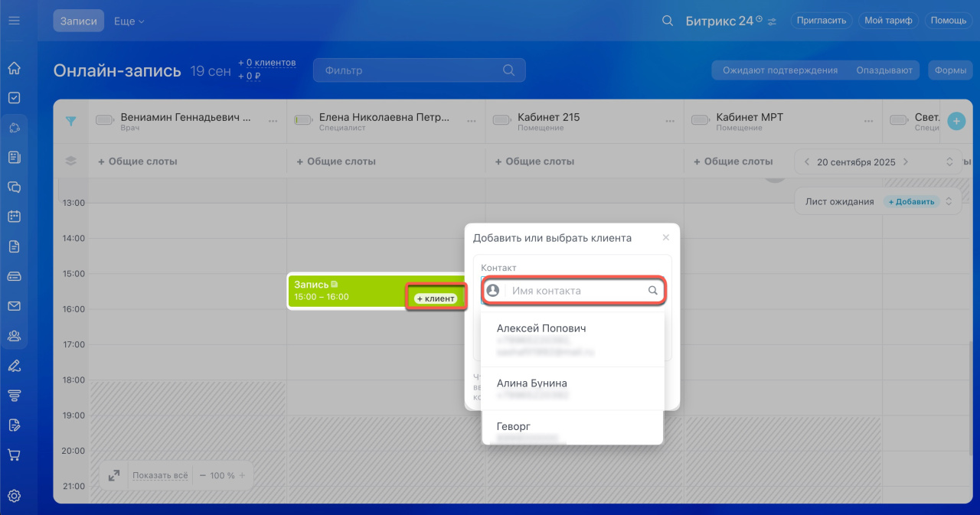Viewport: 980px width, 515px height.
Task: Click the Пригласить button
Action: pyautogui.click(x=821, y=21)
